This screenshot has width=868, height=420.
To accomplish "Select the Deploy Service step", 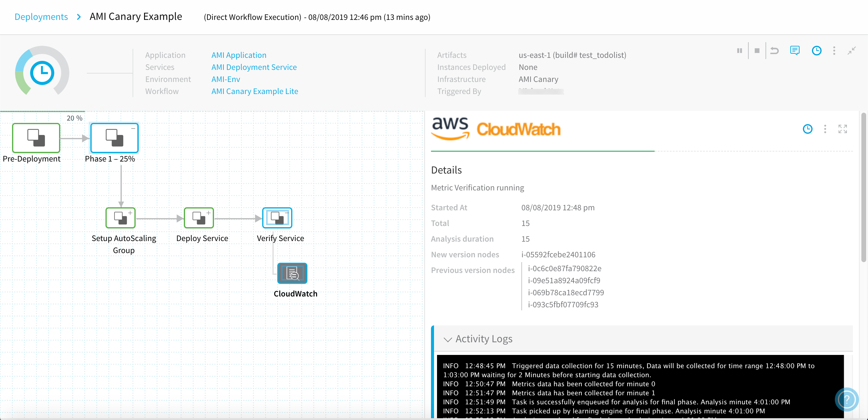I will 199,218.
